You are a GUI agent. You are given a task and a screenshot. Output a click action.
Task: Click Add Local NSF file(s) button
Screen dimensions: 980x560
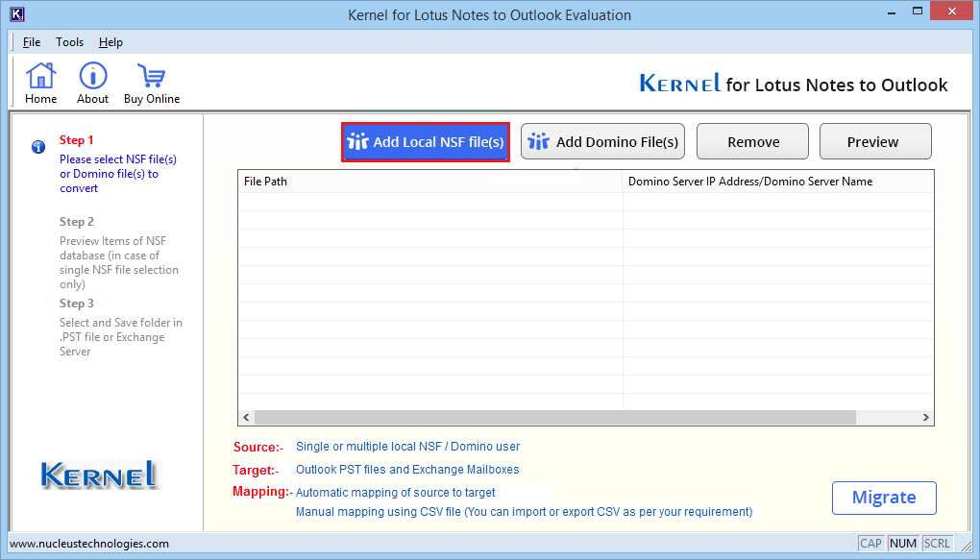pyautogui.click(x=426, y=142)
